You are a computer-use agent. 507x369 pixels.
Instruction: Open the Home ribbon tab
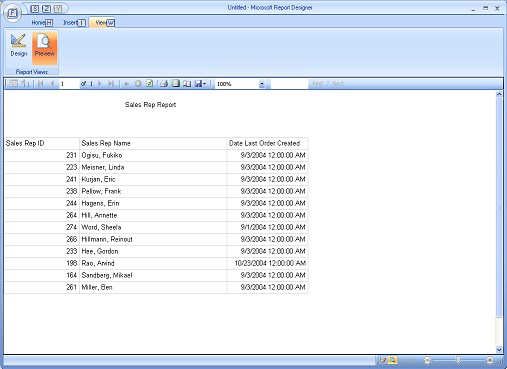(42, 23)
